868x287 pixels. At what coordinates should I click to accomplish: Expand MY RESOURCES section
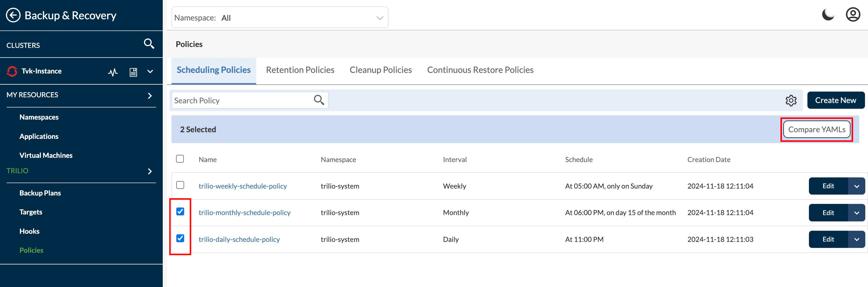150,95
